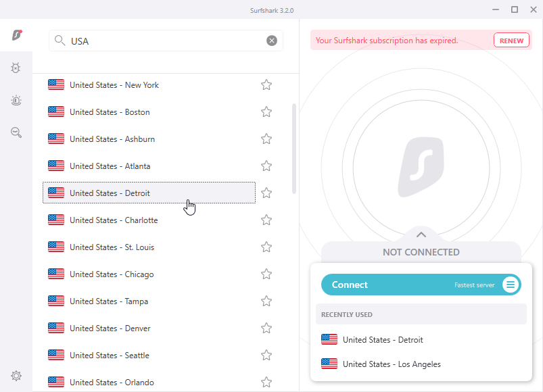
Task: Click the Connect fastest server button
Action: coord(421,285)
